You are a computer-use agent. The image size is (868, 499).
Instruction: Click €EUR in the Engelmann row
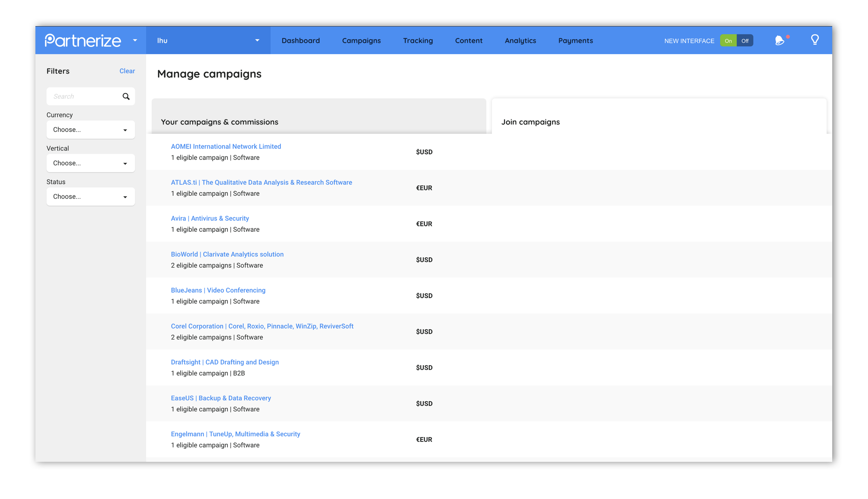point(424,439)
